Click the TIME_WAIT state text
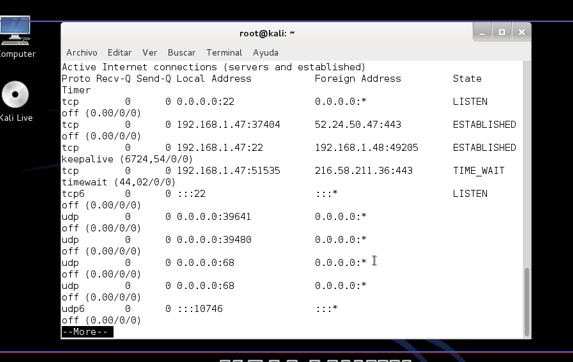 point(478,171)
